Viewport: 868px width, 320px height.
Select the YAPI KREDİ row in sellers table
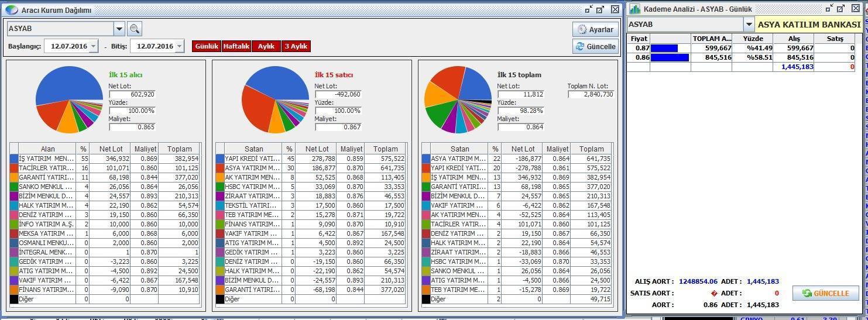(252, 159)
